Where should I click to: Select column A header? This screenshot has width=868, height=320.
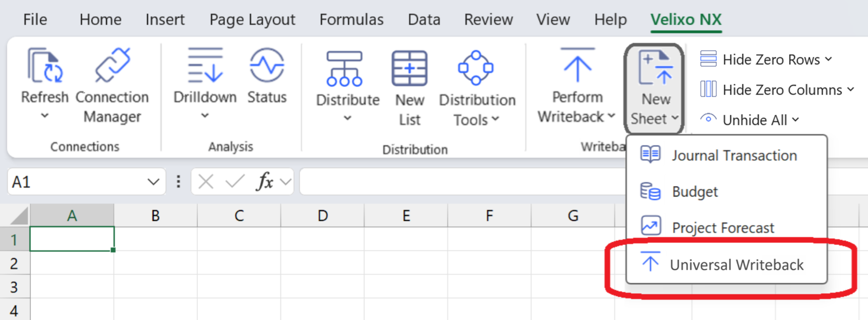pos(72,215)
